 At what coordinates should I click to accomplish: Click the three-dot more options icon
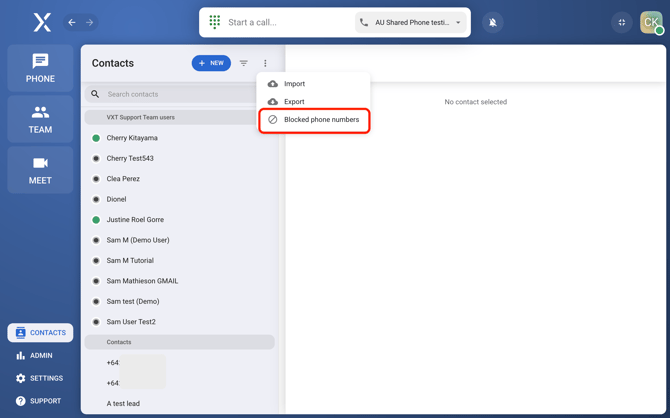point(265,63)
